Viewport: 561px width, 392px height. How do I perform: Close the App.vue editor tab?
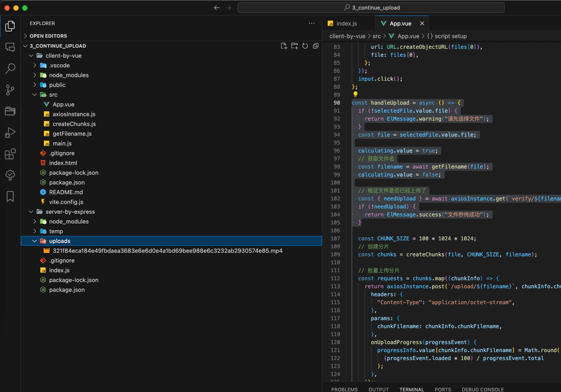coord(422,23)
